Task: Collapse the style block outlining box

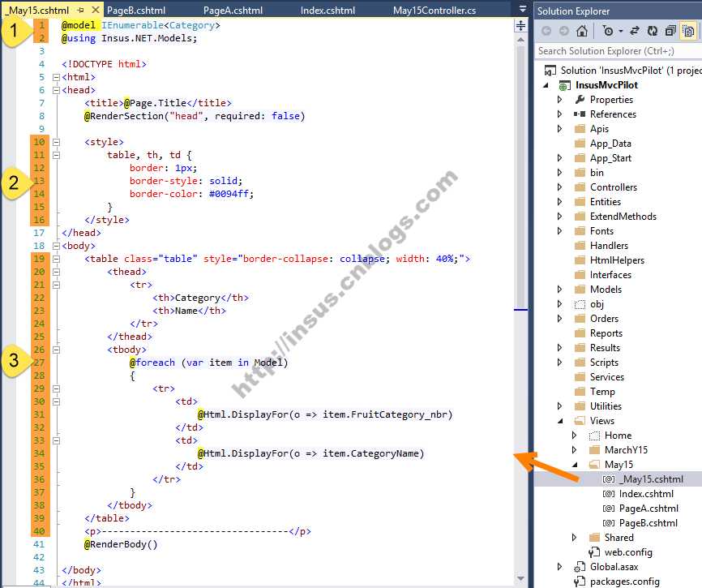Action: [56, 143]
